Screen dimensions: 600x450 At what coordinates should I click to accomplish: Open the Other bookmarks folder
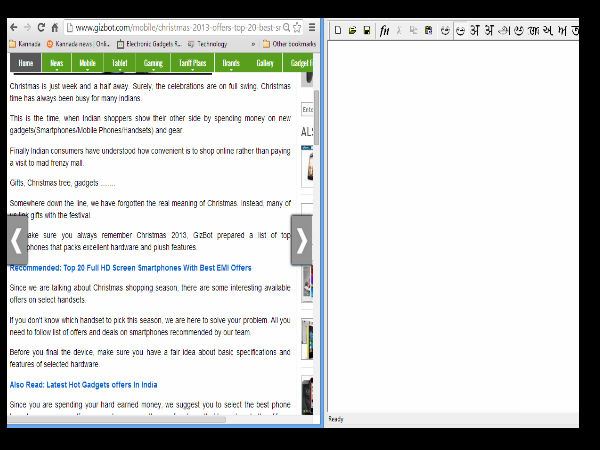coord(291,44)
